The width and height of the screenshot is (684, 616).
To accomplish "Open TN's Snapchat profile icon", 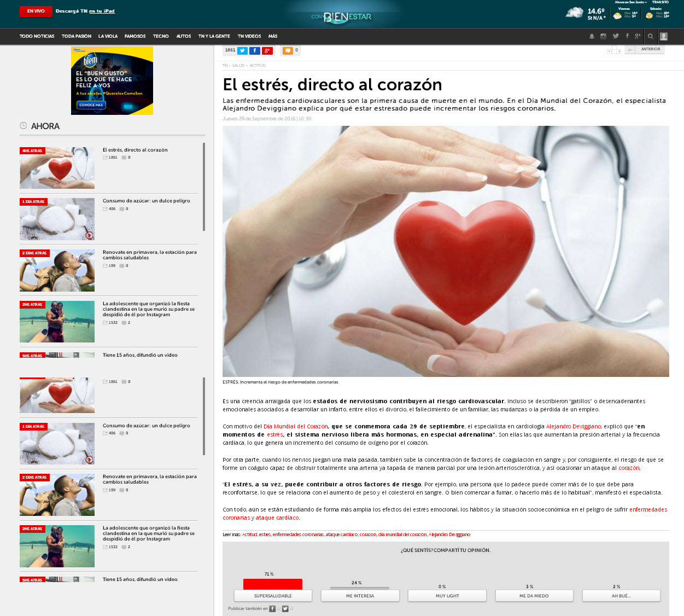I will [592, 37].
